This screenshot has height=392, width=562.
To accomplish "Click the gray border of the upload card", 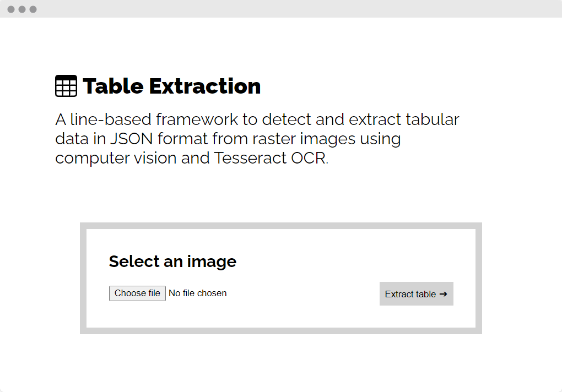I will (280, 226).
